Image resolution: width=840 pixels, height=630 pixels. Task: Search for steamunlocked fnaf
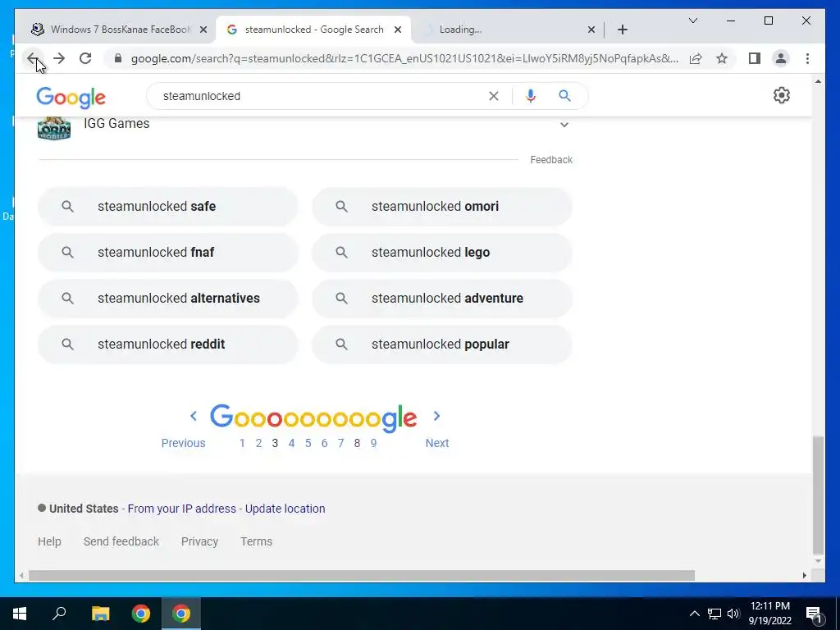167,253
